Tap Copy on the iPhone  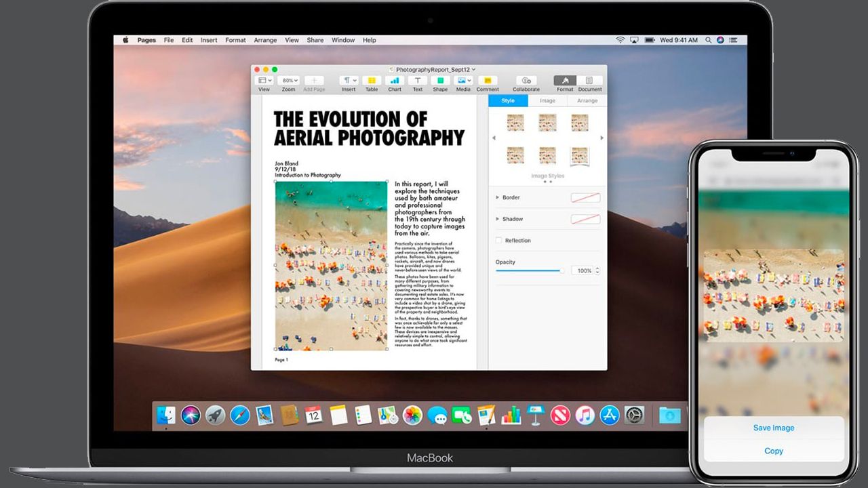pos(774,451)
